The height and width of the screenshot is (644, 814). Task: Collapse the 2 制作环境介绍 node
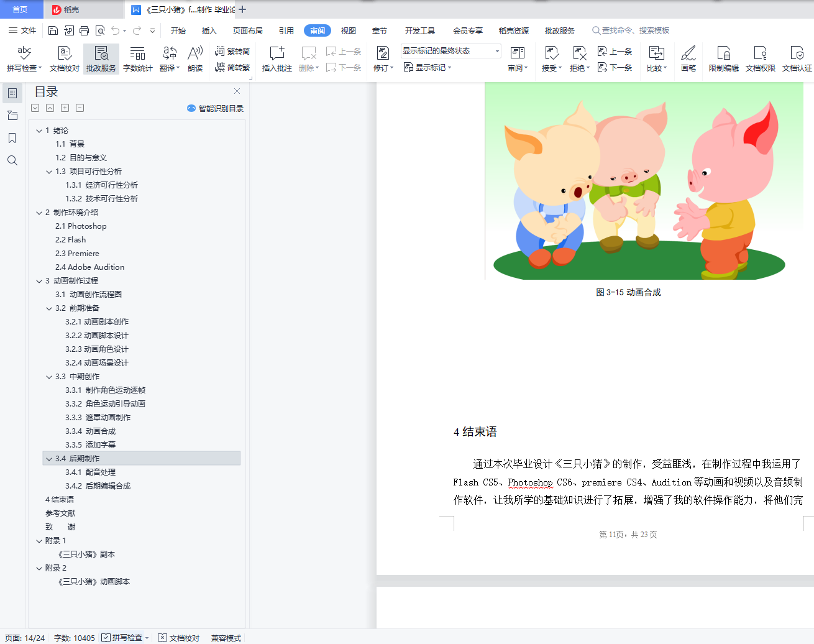[39, 213]
